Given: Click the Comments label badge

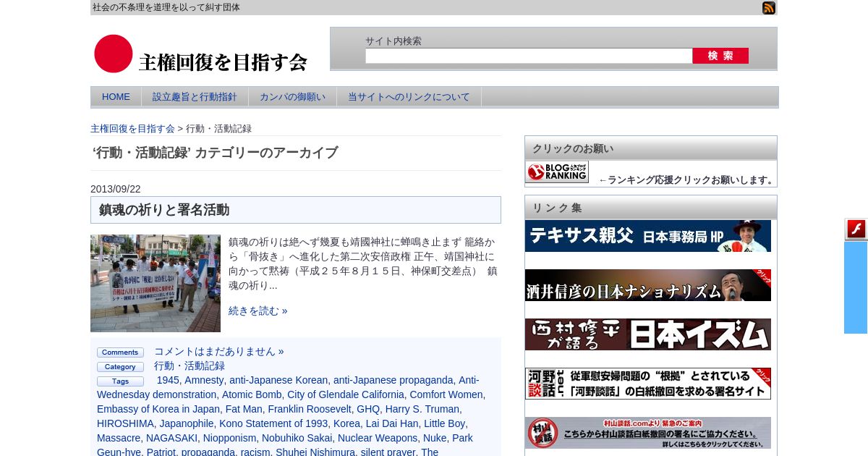Looking at the screenshot, I should pyautogui.click(x=120, y=352).
